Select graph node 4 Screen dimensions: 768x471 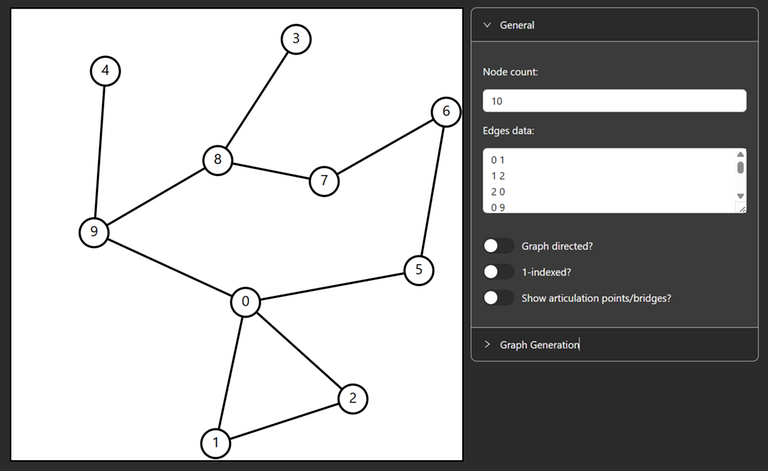[x=105, y=71]
